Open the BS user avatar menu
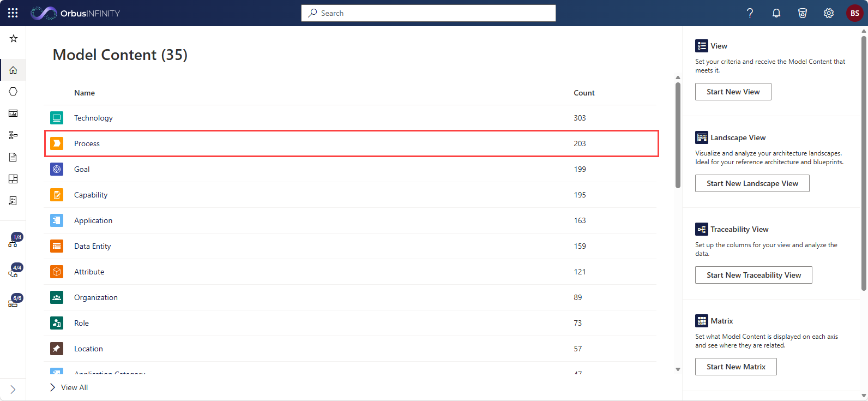The width and height of the screenshot is (868, 401). click(855, 13)
